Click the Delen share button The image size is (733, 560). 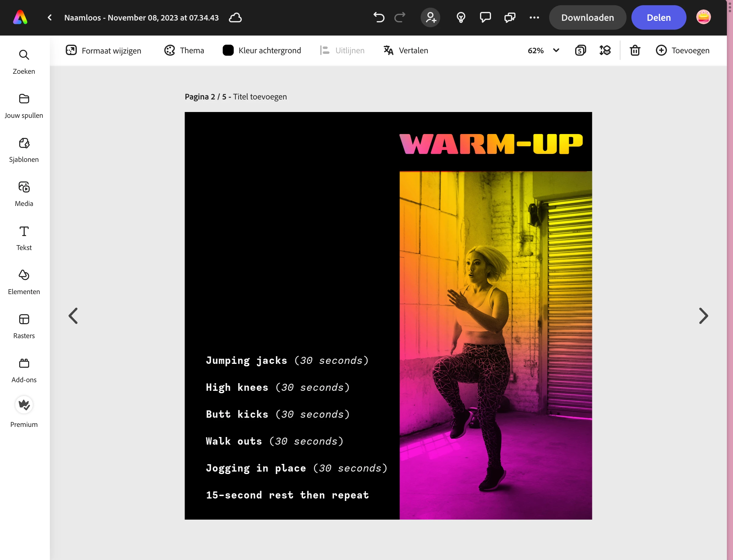pos(658,17)
